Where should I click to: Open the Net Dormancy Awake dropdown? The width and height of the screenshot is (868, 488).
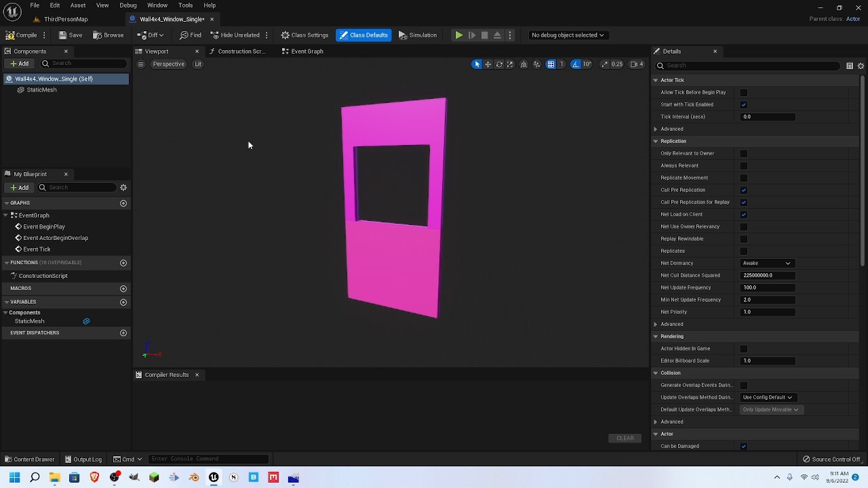767,264
